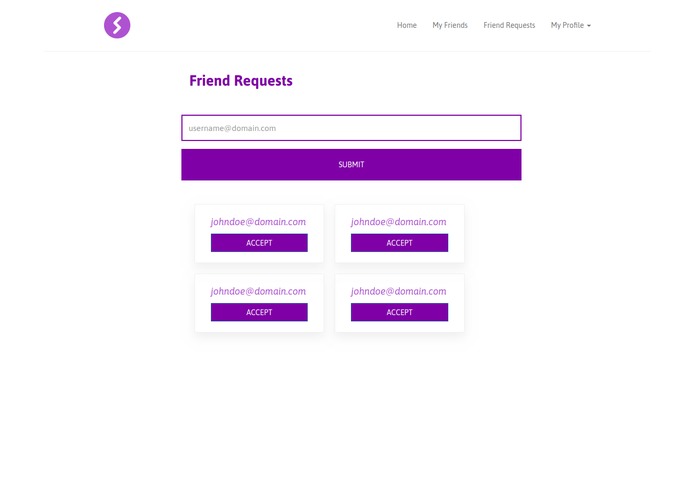This screenshot has height=494, width=695.
Task: Open My Friends in the navigation bar
Action: tap(450, 25)
